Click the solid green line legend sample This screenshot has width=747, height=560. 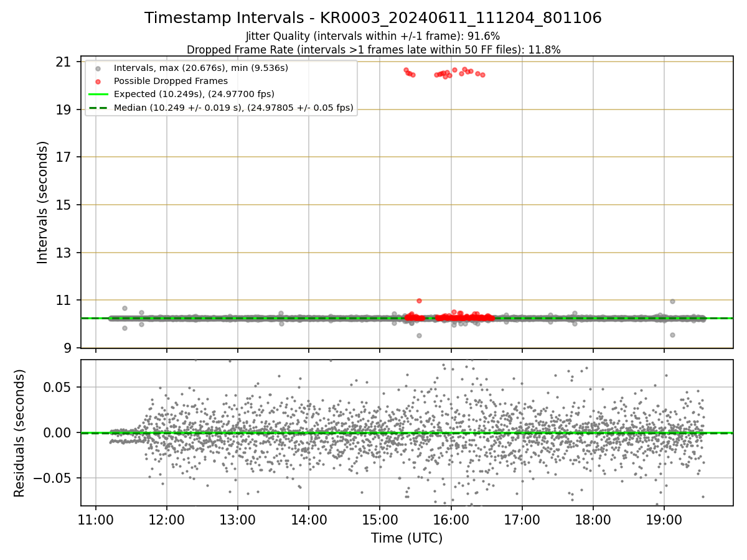pos(98,95)
